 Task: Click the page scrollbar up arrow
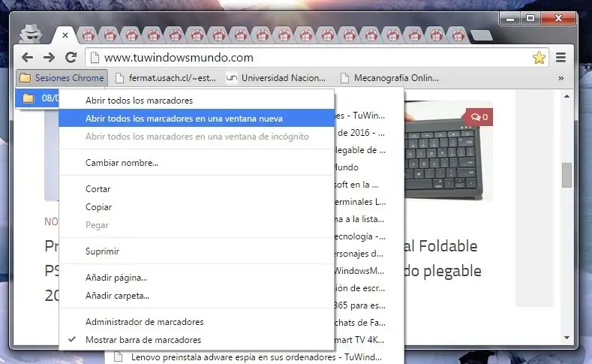(x=566, y=96)
